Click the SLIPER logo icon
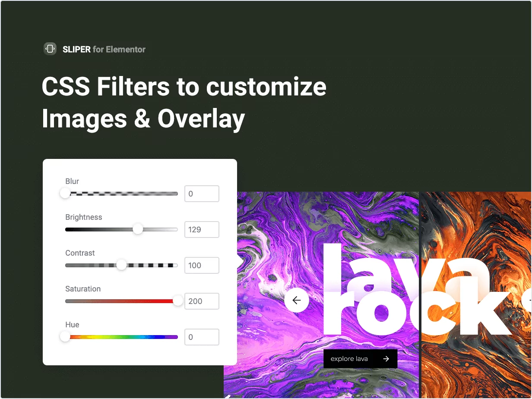Image resolution: width=532 pixels, height=399 pixels. coord(50,48)
